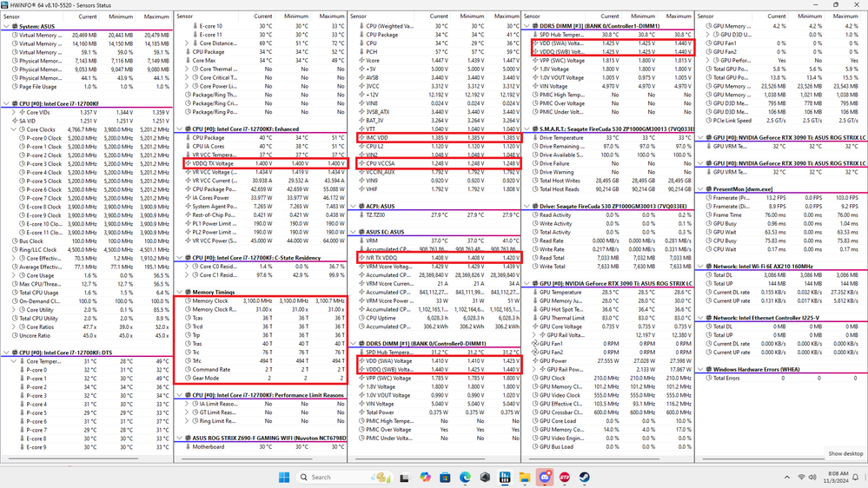This screenshot has width=868, height=488.
Task: Click the thermometer icon beside the GPU Hot Spot Temperature row
Action: tap(535, 310)
